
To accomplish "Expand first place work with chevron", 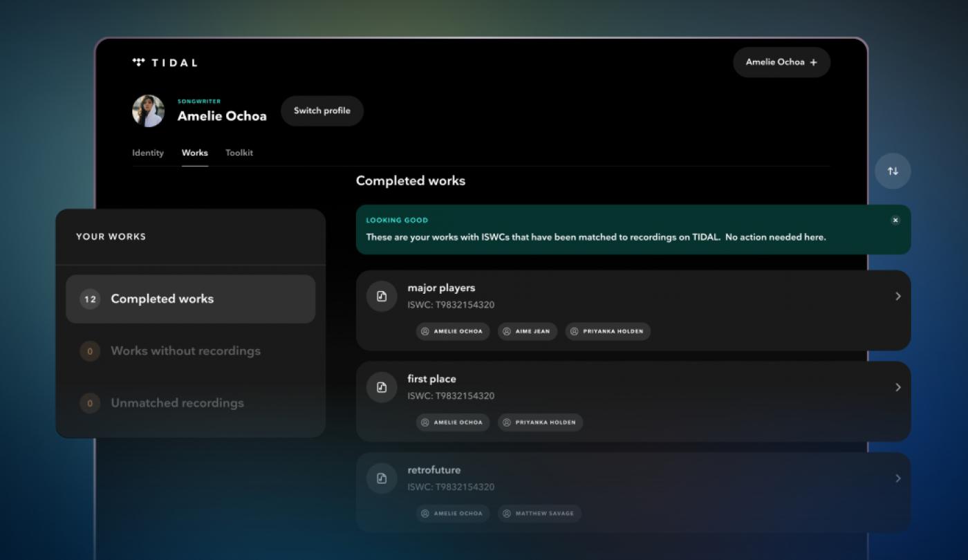I will coord(898,387).
